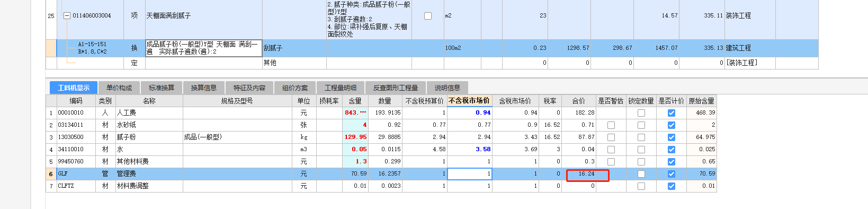Screen dimensions: 868x209
Task: Click the 其他 cell in the 定 row
Action: tap(294, 63)
